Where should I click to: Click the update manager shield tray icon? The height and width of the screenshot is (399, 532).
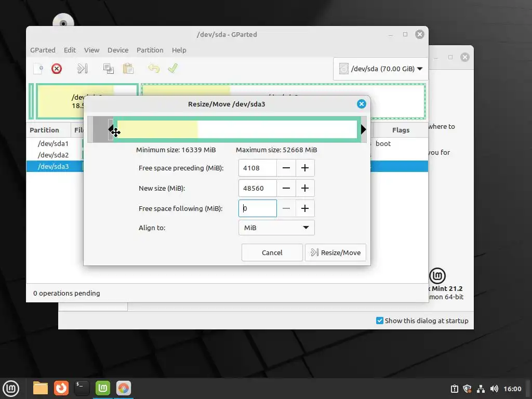click(x=467, y=389)
